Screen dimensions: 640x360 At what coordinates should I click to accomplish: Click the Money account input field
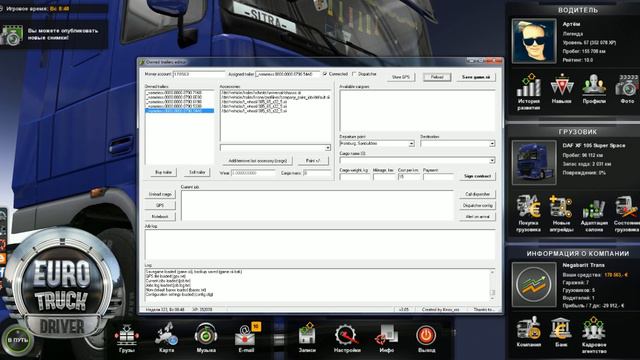point(199,74)
